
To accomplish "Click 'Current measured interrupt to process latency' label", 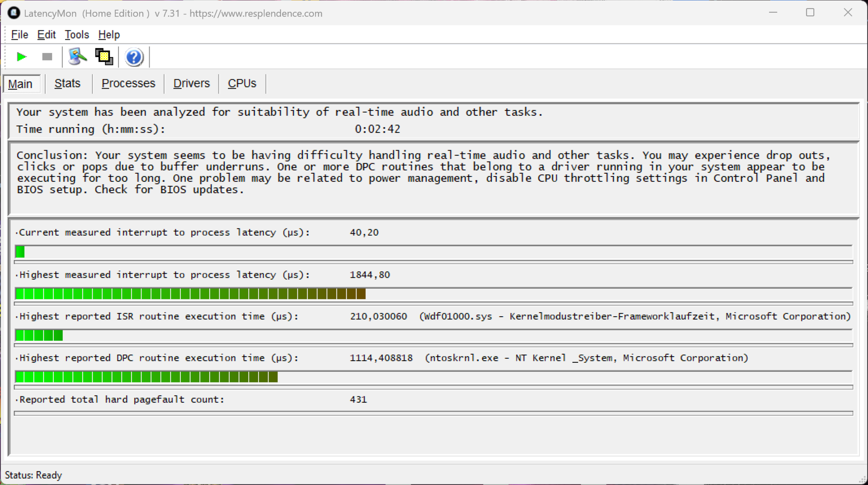I will click(164, 232).
